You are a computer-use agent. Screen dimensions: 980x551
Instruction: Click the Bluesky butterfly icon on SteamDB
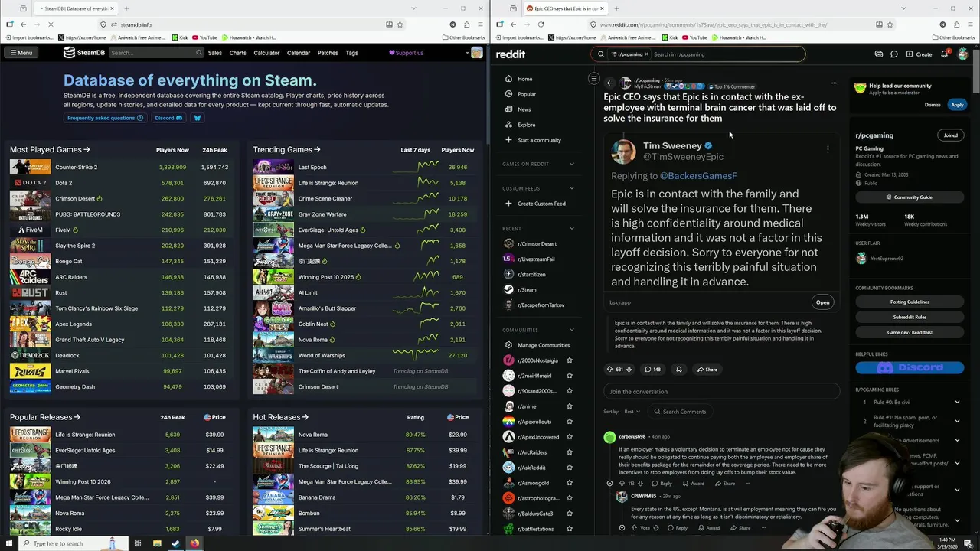click(x=197, y=118)
